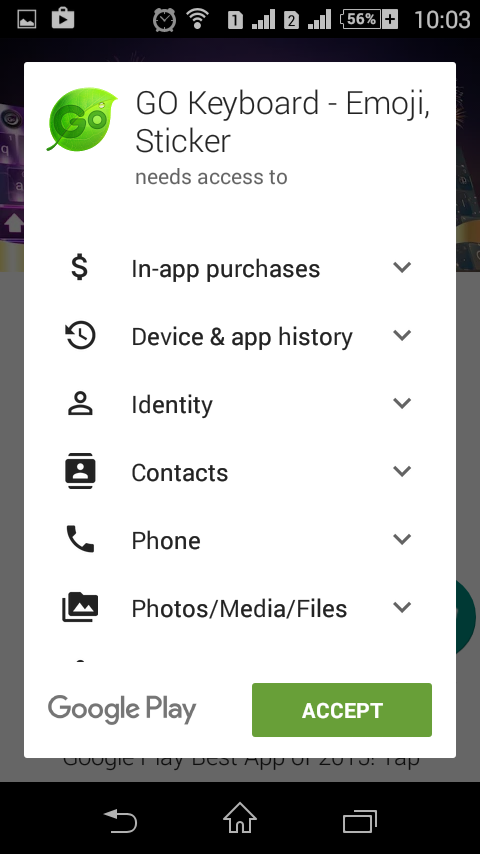The width and height of the screenshot is (480, 854).
Task: Tap the Contacts card icon
Action: pos(80,471)
